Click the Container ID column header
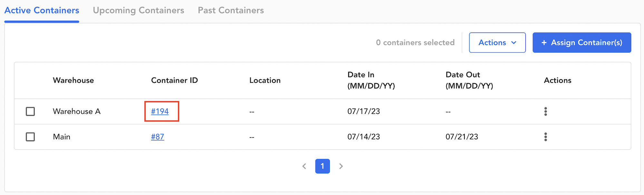 point(174,80)
